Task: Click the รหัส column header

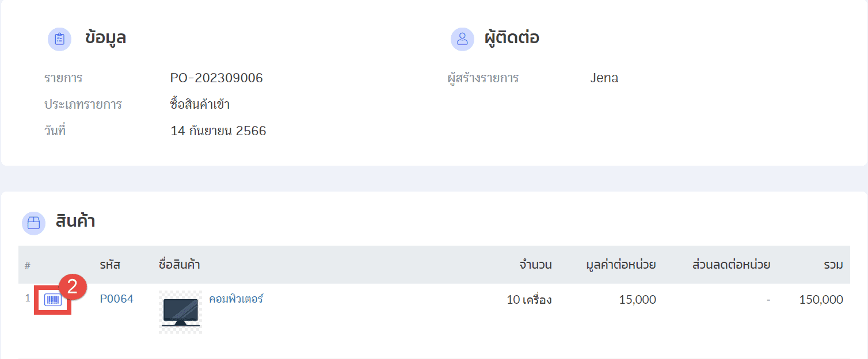Action: pyautogui.click(x=109, y=265)
